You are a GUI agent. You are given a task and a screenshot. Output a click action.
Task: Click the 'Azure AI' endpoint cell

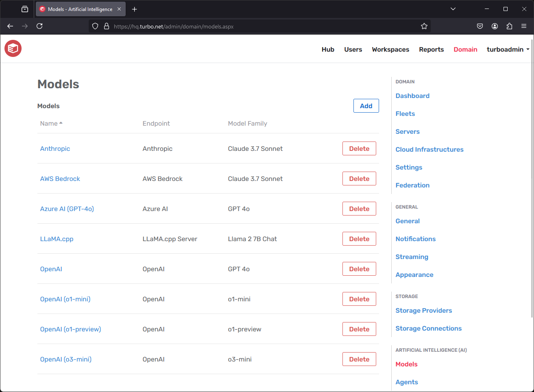[155, 209]
